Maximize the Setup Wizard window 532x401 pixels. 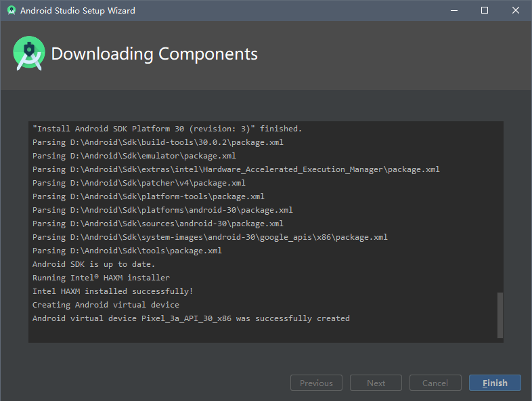coord(485,11)
